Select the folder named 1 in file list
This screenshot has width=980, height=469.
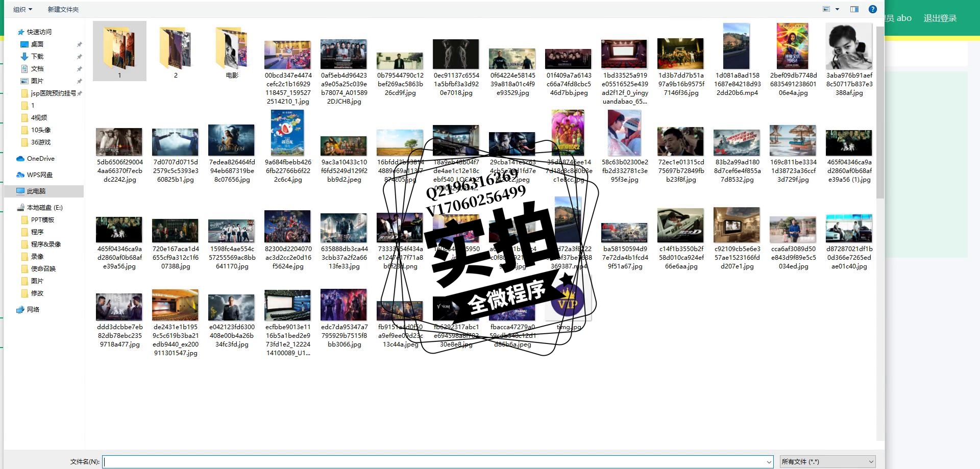pyautogui.click(x=119, y=51)
